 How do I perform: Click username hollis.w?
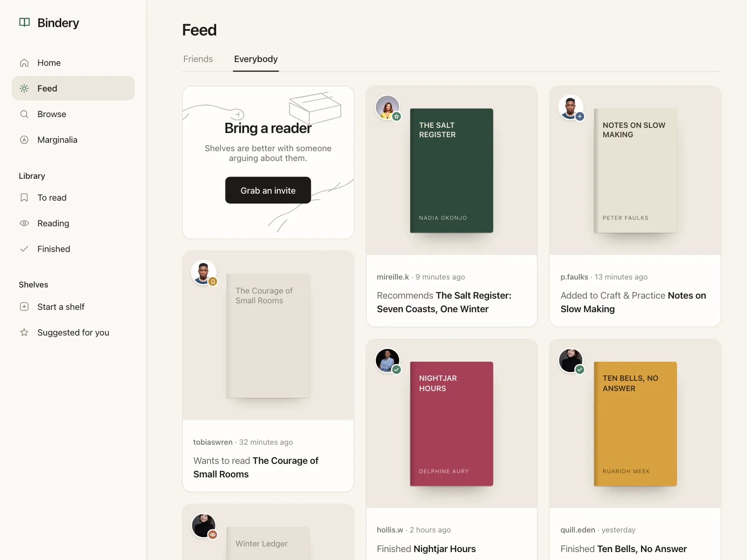click(x=390, y=530)
